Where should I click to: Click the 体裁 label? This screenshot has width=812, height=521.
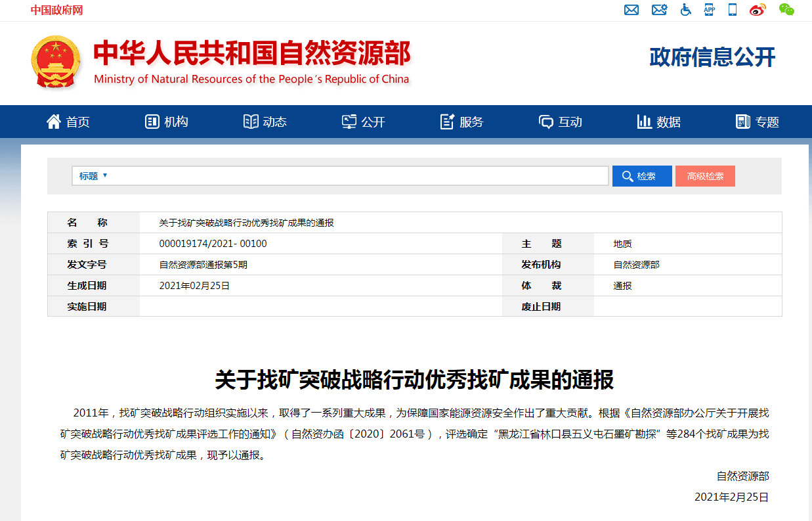[542, 286]
